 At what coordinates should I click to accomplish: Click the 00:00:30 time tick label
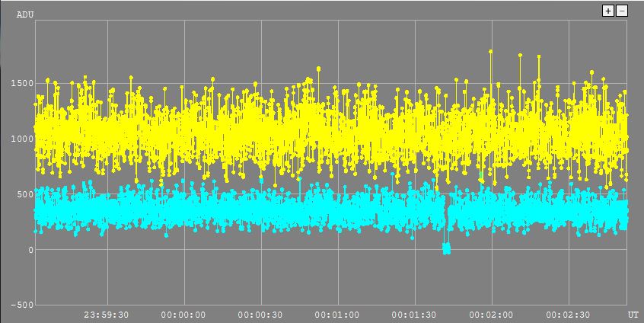[x=260, y=314]
